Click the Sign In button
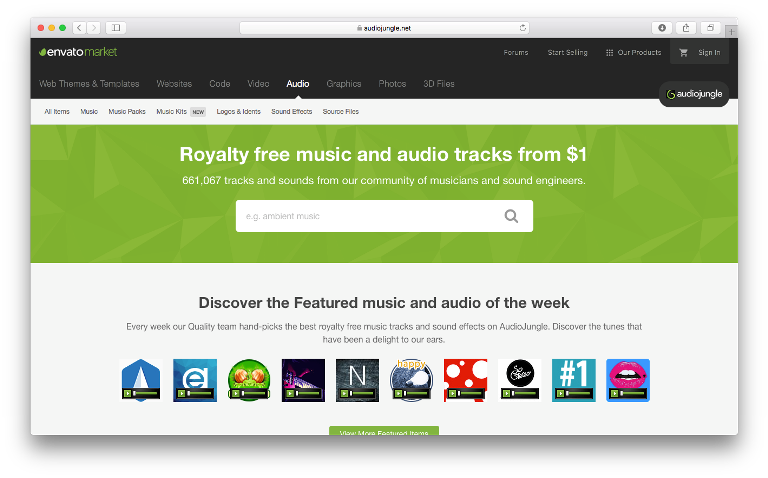Viewport: 768px width, 478px height. pos(709,52)
